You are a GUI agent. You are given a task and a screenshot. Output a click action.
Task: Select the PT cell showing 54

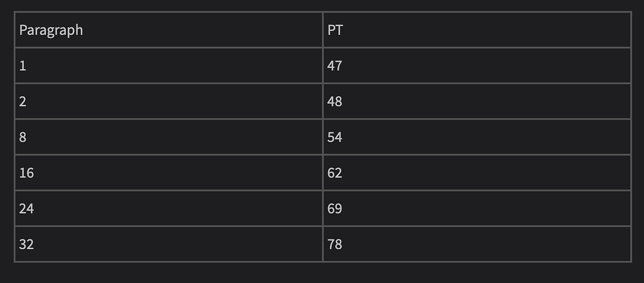tap(476, 137)
